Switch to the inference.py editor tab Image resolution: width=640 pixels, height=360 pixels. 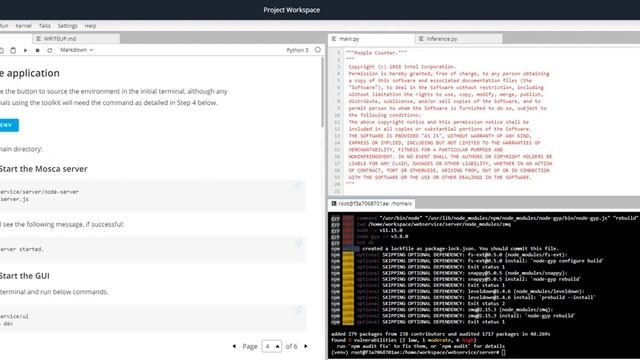click(x=459, y=39)
